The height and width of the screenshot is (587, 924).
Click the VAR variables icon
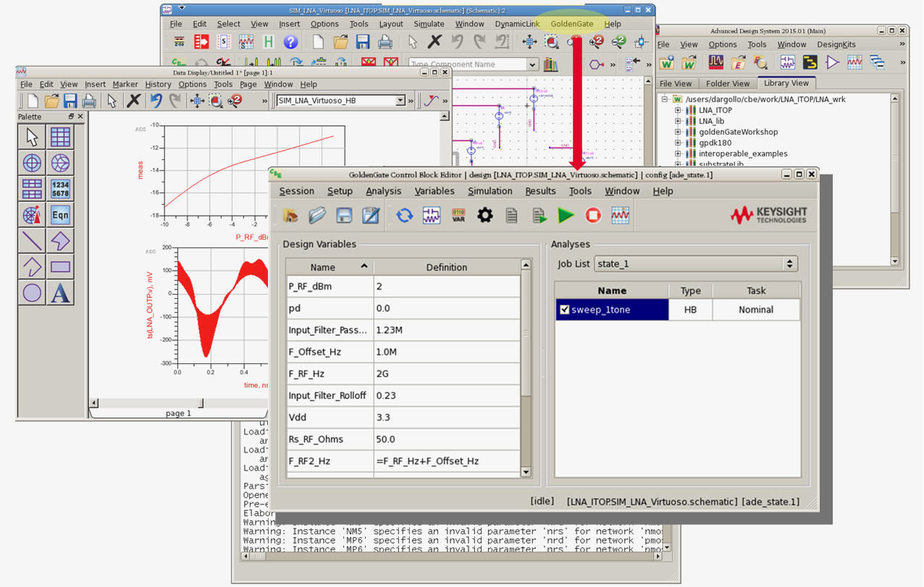click(458, 215)
